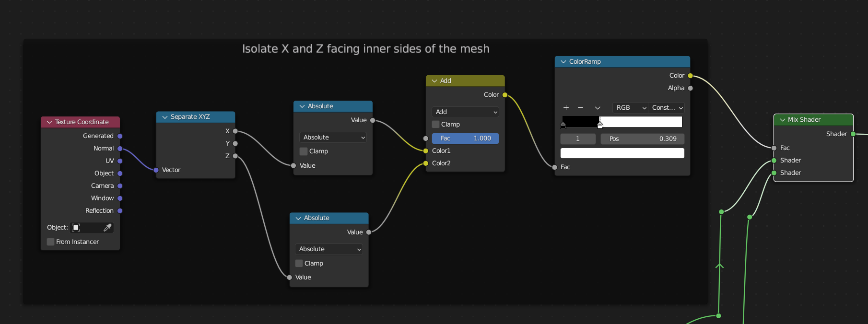Collapse the Texture Coordinate node

(49, 122)
